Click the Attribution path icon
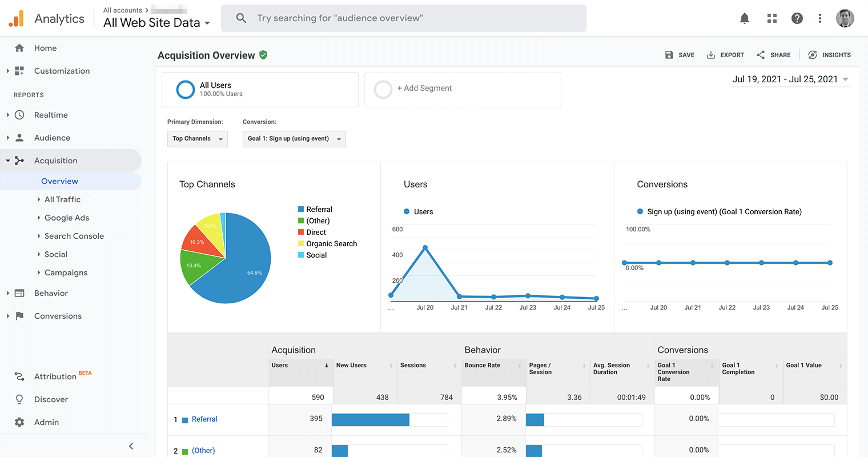 click(19, 376)
